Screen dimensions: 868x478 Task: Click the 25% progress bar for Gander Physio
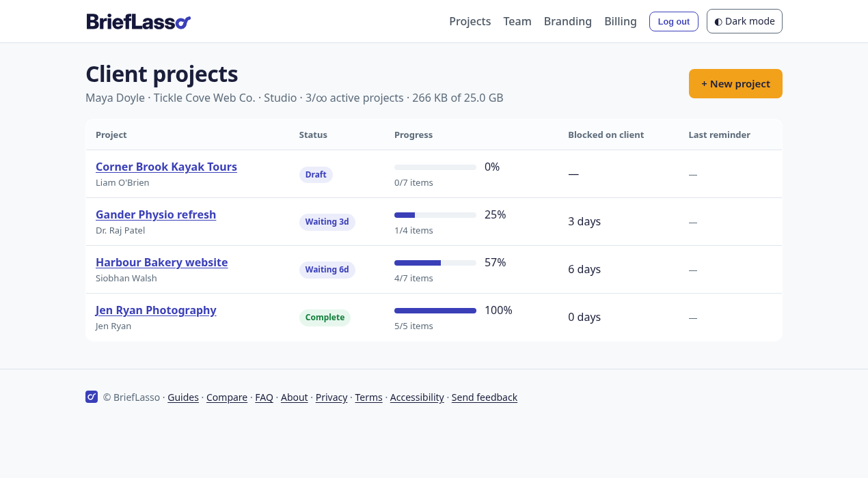point(435,215)
